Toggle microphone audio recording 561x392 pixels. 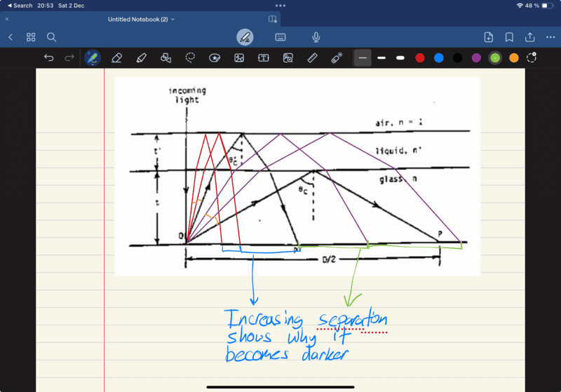[316, 37]
